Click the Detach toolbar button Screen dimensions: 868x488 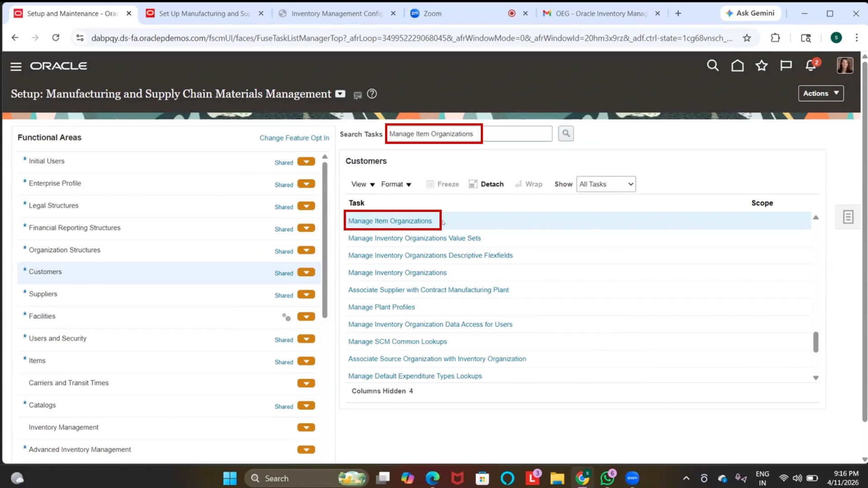(x=486, y=184)
